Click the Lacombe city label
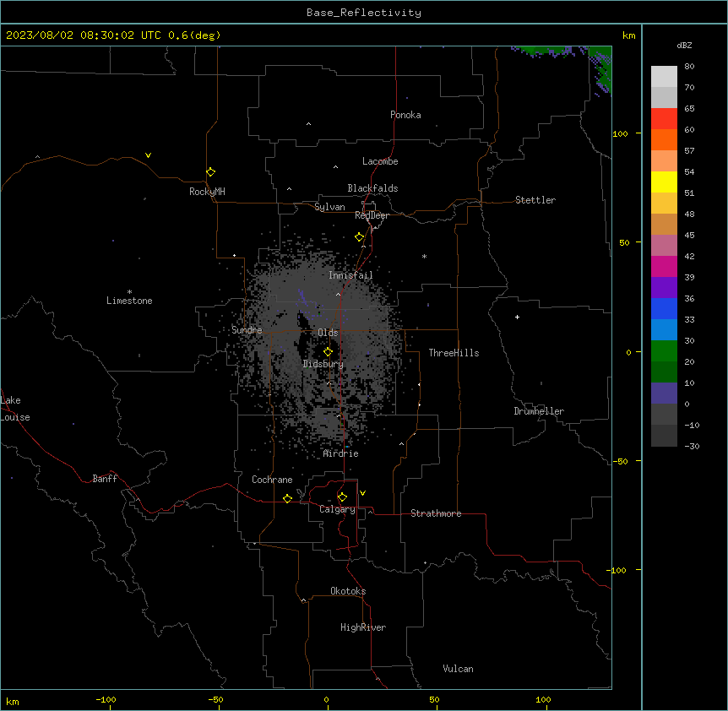 pos(380,161)
